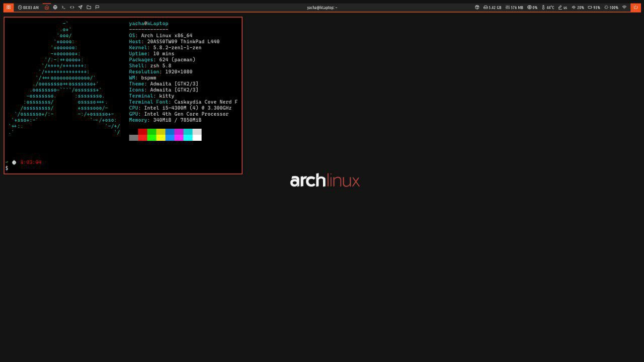Click the cyan swatch in neofetch palette
The image size is (644, 362).
[188, 135]
